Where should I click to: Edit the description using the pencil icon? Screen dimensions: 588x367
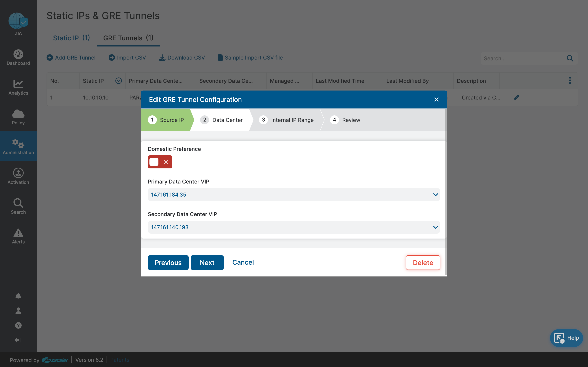[x=517, y=97]
